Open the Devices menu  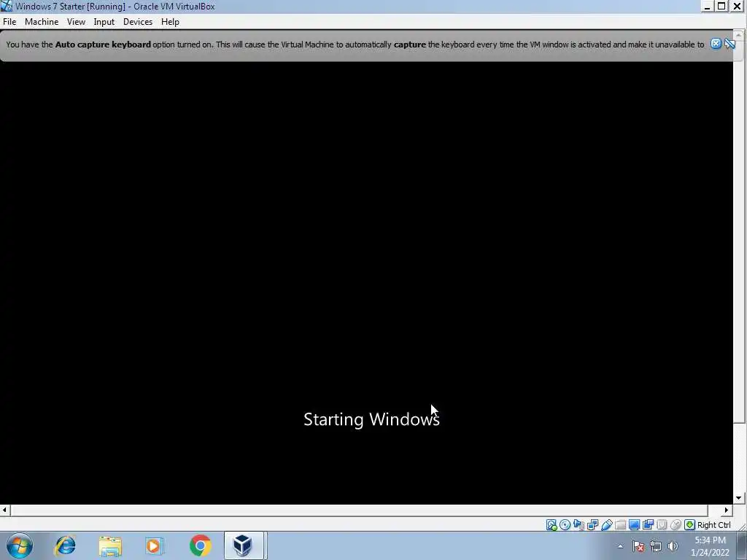(x=138, y=22)
